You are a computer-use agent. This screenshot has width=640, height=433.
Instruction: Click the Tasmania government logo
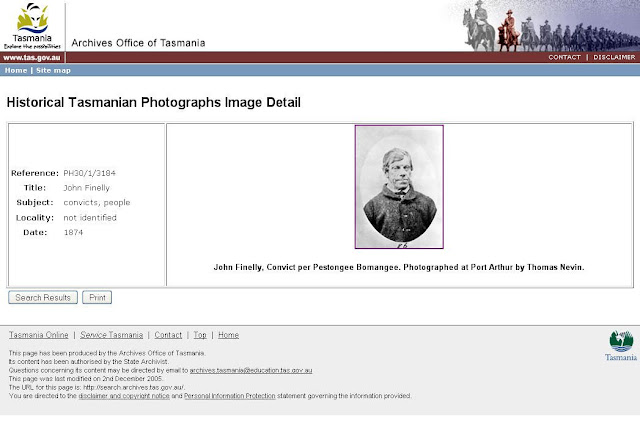(32, 26)
